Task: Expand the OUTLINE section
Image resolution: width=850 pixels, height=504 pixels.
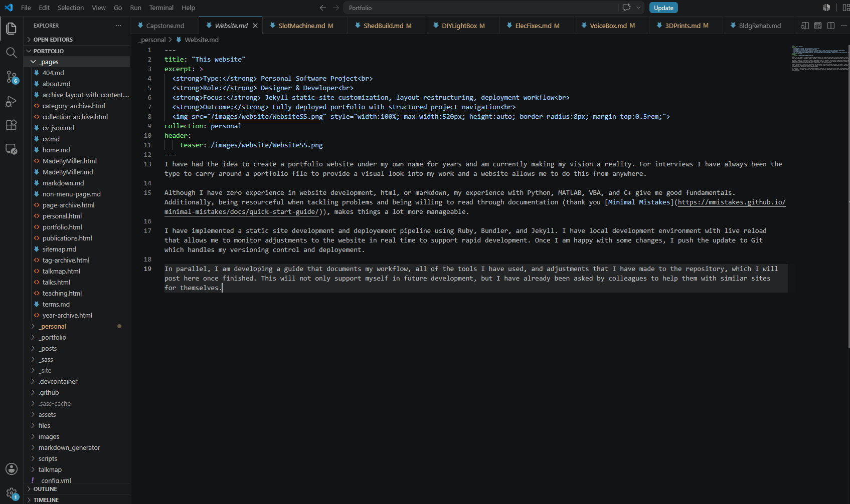Action: pos(77,489)
